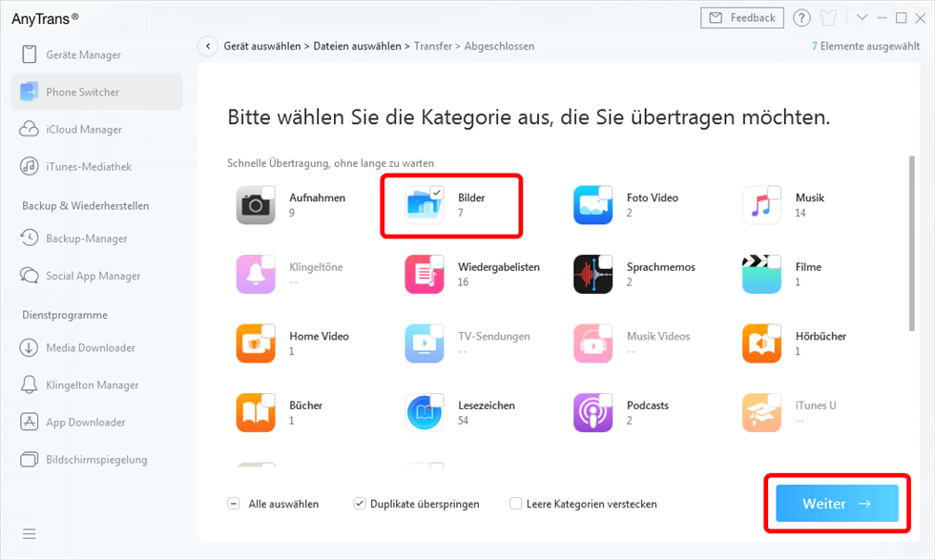Open the skin shirt icon

point(829,18)
